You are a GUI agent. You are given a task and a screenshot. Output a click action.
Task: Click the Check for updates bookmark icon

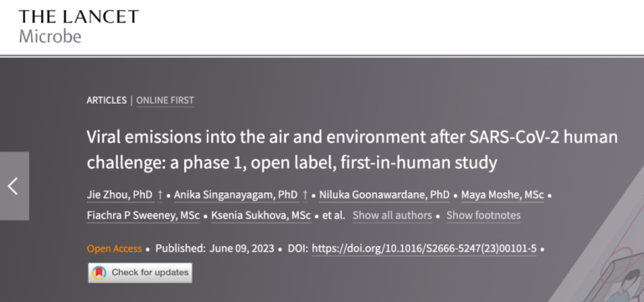point(99,273)
